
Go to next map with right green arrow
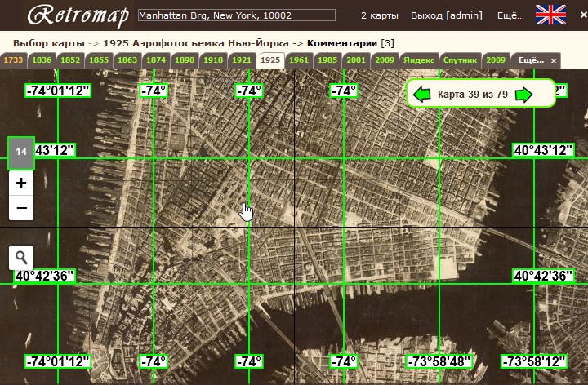click(x=523, y=95)
